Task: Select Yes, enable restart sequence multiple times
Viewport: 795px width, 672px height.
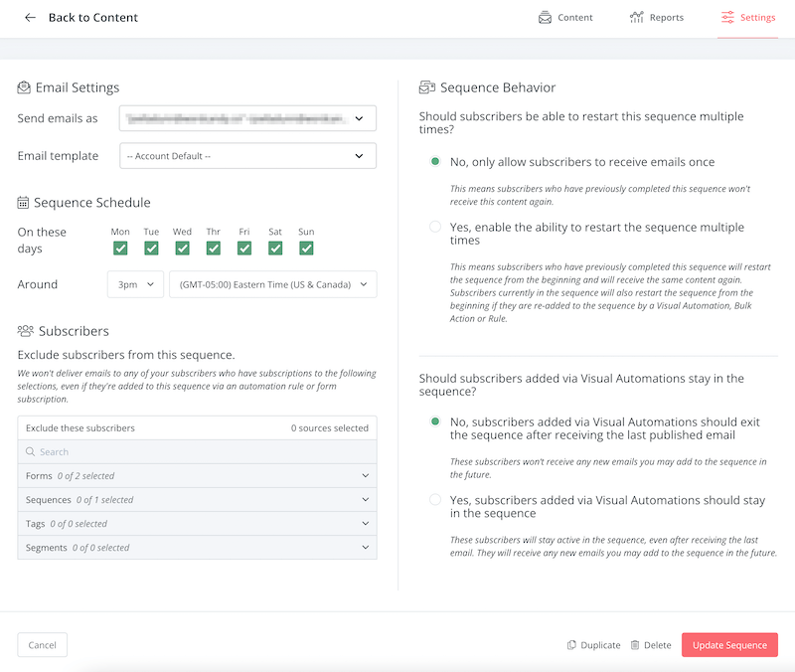Action: coord(435,228)
